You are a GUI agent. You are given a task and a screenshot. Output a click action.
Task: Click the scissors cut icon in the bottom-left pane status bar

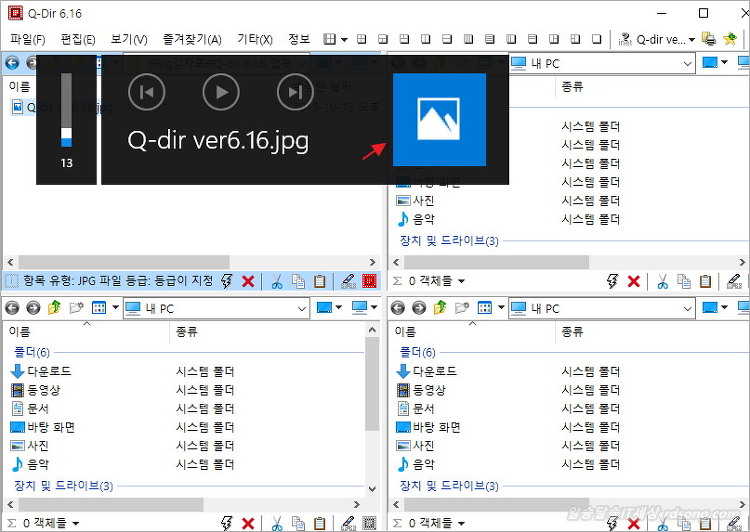(277, 523)
